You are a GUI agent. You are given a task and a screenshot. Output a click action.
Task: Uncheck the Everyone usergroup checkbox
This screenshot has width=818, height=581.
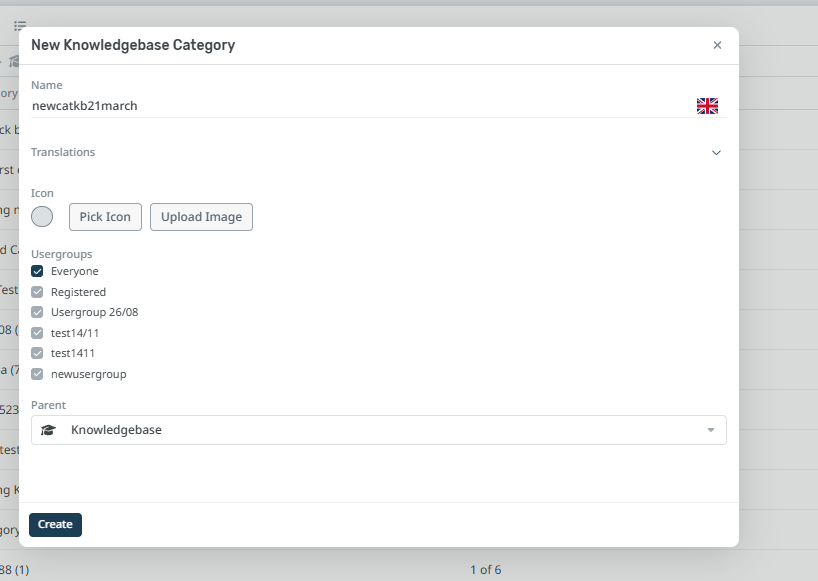[37, 271]
